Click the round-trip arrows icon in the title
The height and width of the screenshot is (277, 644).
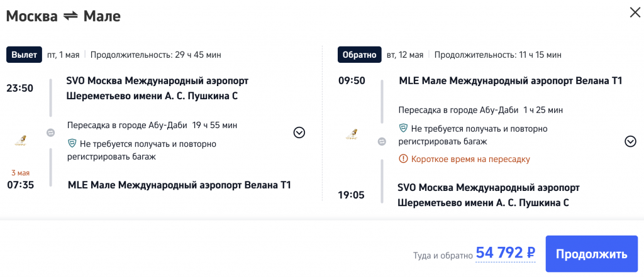71,16
